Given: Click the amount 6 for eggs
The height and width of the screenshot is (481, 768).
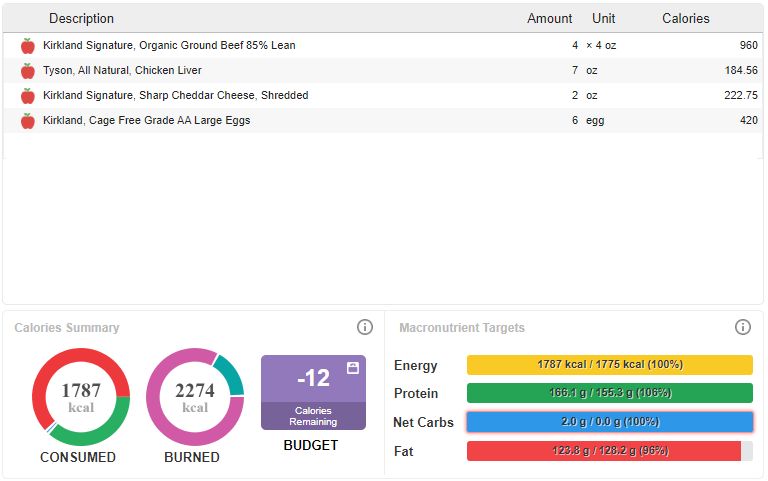Looking at the screenshot, I should click(x=575, y=120).
